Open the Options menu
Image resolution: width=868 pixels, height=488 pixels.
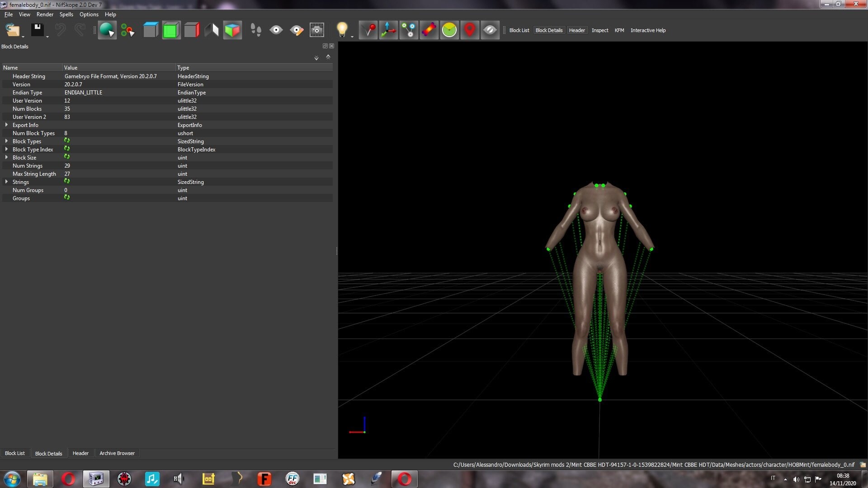(89, 14)
